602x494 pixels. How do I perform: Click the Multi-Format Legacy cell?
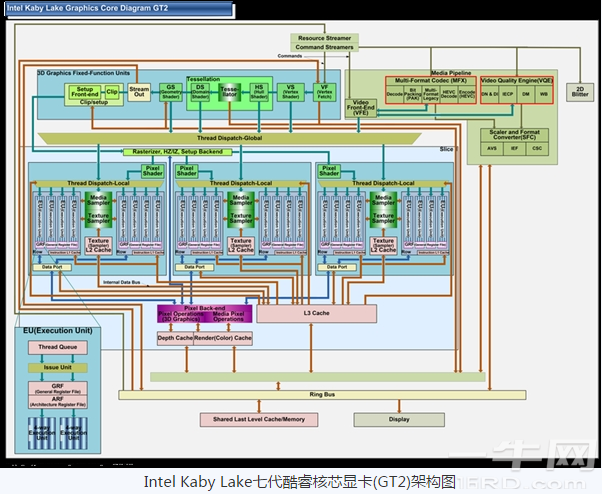pyautogui.click(x=431, y=94)
